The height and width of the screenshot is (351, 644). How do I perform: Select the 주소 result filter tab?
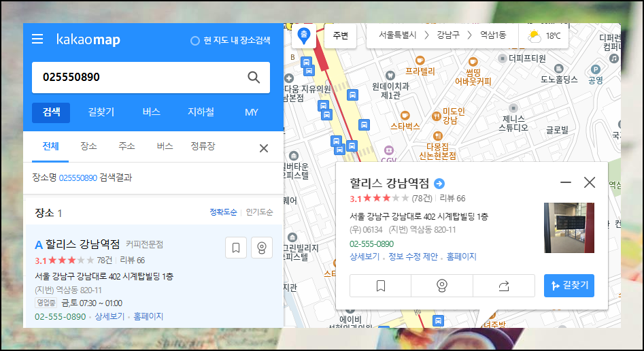[x=126, y=146]
